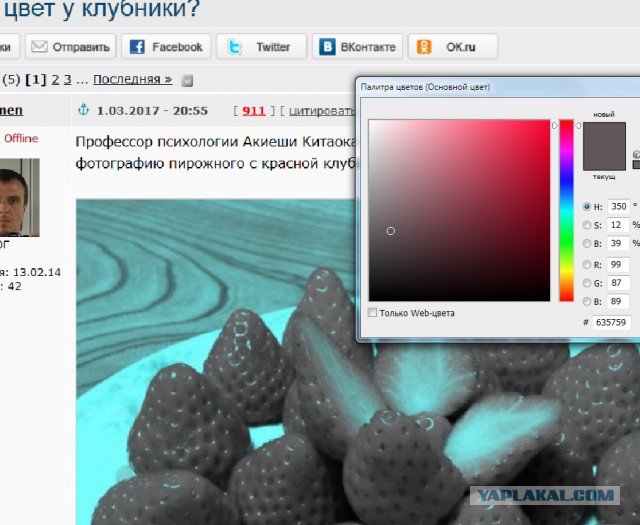
Task: Share the post via Facebook button
Action: coord(166,47)
